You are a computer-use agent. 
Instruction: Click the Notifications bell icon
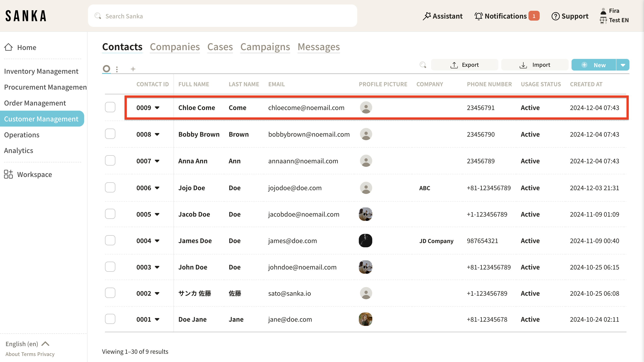coord(478,16)
